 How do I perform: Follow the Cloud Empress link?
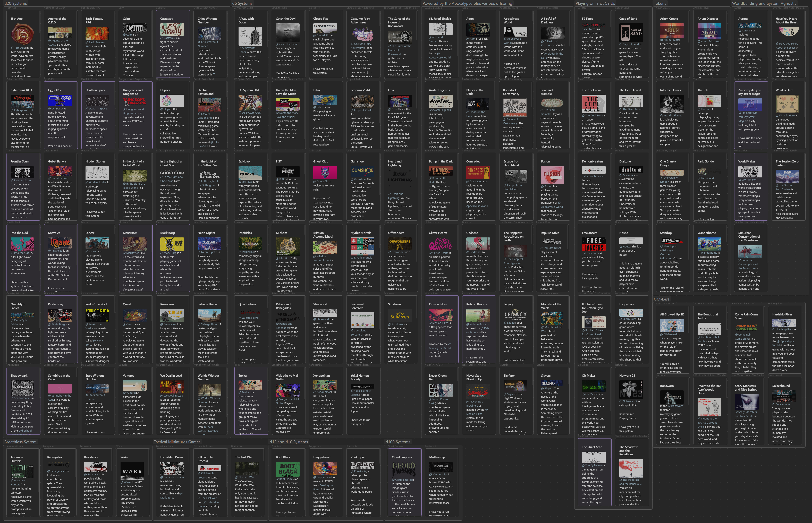click(x=404, y=480)
